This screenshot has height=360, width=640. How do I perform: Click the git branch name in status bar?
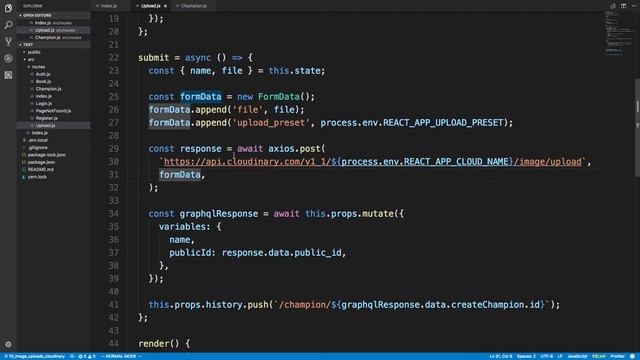click(35, 356)
